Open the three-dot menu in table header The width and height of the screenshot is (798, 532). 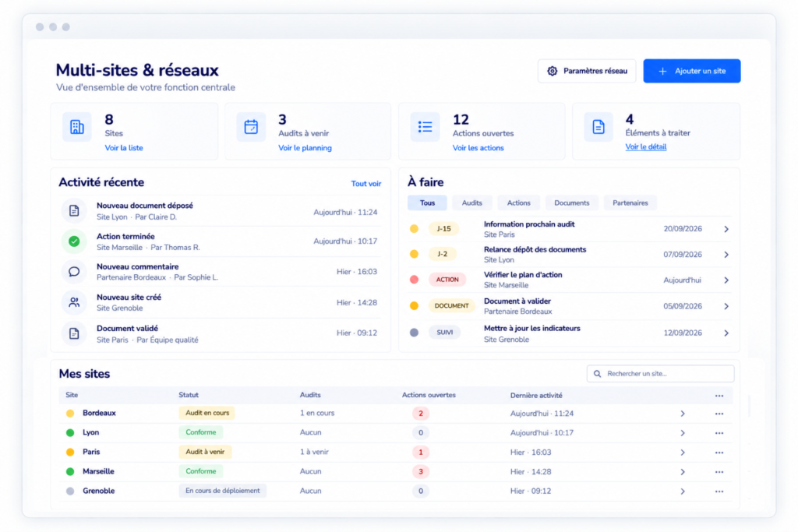pos(719,396)
